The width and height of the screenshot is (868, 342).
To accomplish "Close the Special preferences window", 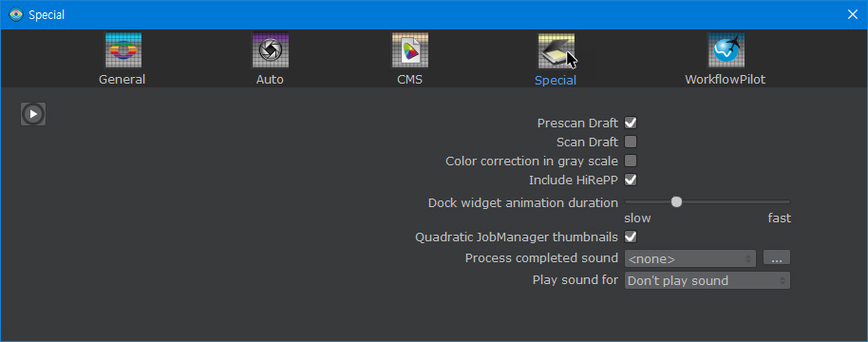I will 853,15.
